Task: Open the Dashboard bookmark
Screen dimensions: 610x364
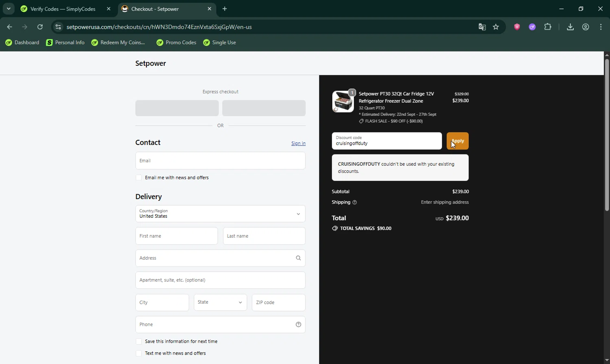Action: tap(22, 43)
